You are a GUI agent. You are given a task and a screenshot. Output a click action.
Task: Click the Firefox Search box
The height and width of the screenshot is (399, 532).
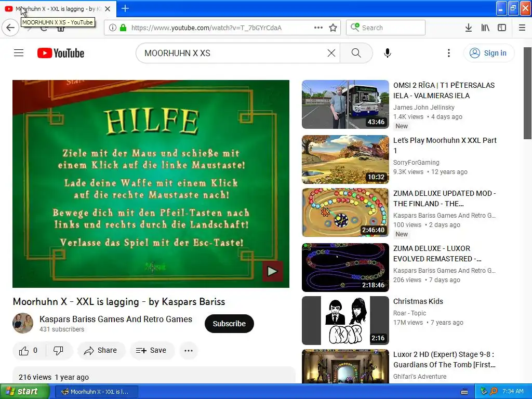point(386,28)
